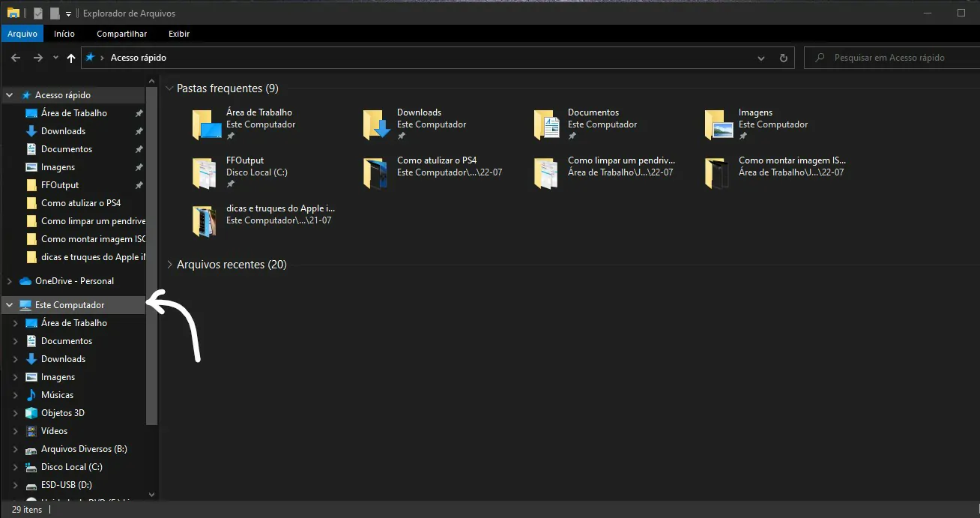Expand Downloads under Este Computador
The image size is (980, 518).
(x=16, y=359)
